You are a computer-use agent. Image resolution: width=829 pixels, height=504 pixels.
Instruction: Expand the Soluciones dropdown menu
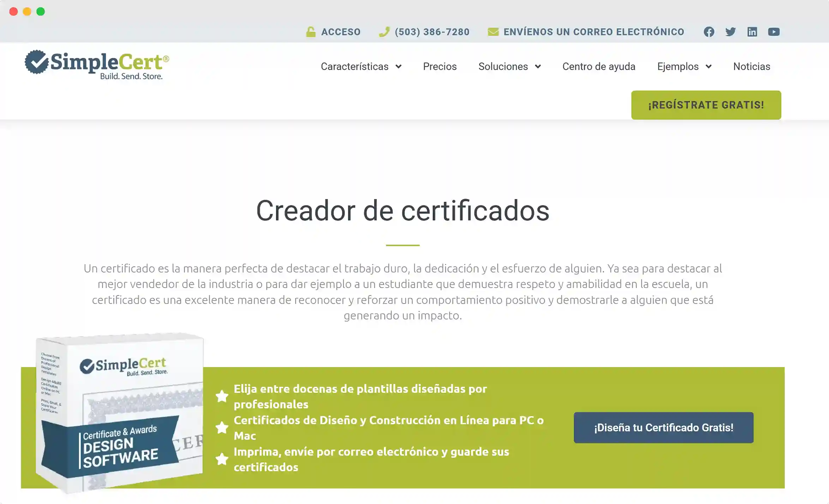(x=509, y=66)
